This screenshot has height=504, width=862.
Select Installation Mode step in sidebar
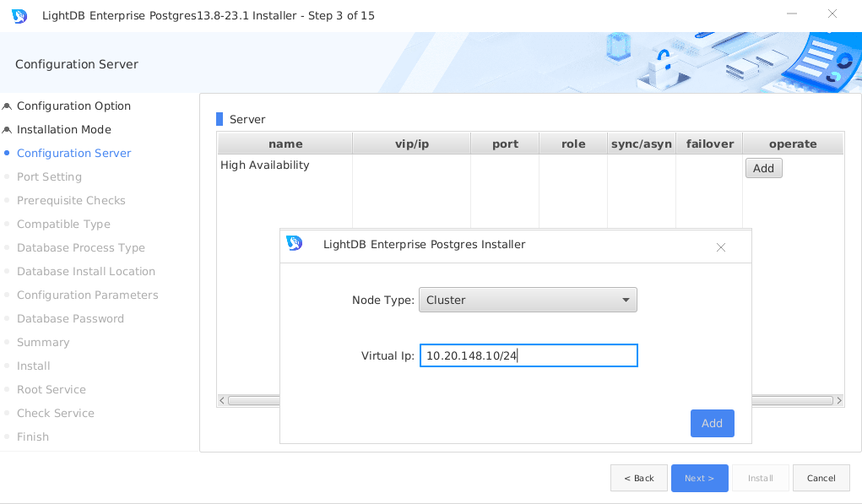pos(64,130)
